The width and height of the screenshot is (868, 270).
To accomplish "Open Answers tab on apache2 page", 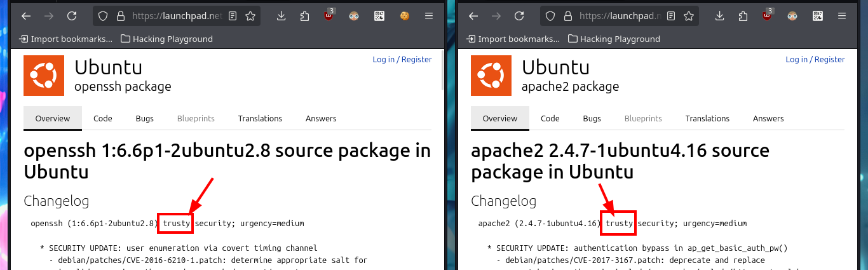I will click(768, 118).
